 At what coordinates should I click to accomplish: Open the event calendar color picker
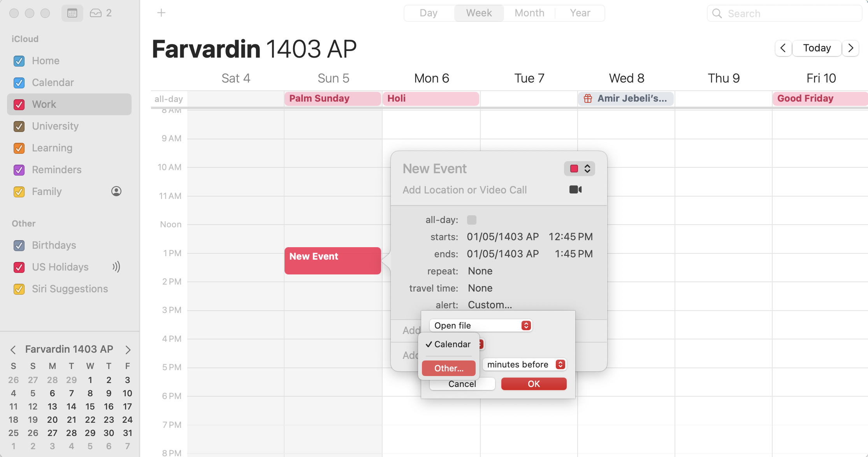click(580, 169)
